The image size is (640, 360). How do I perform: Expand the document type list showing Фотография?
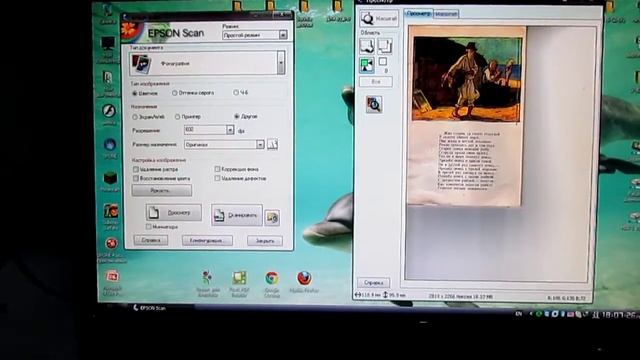click(281, 63)
